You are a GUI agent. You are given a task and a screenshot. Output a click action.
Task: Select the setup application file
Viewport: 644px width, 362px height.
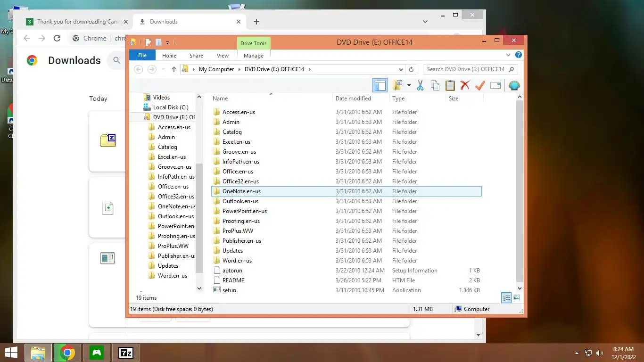pos(229,290)
